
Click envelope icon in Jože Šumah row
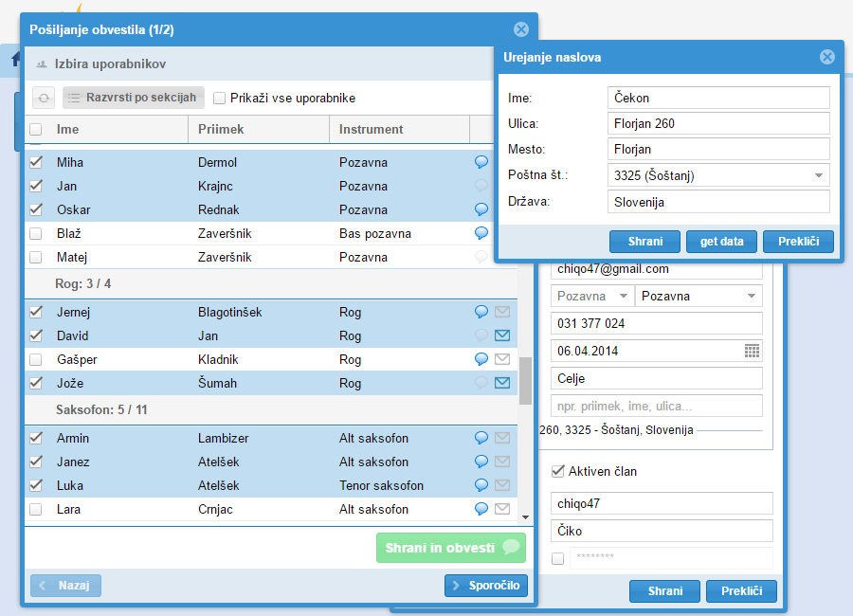pyautogui.click(x=502, y=383)
